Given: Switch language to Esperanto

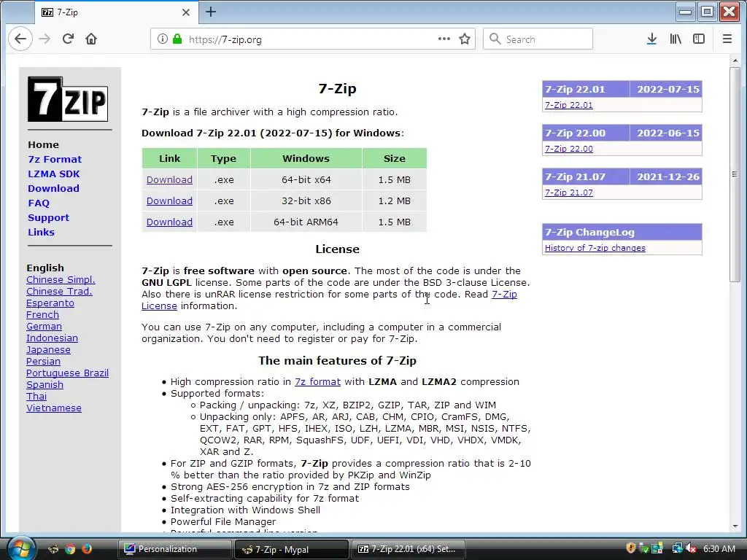Looking at the screenshot, I should [x=50, y=303].
